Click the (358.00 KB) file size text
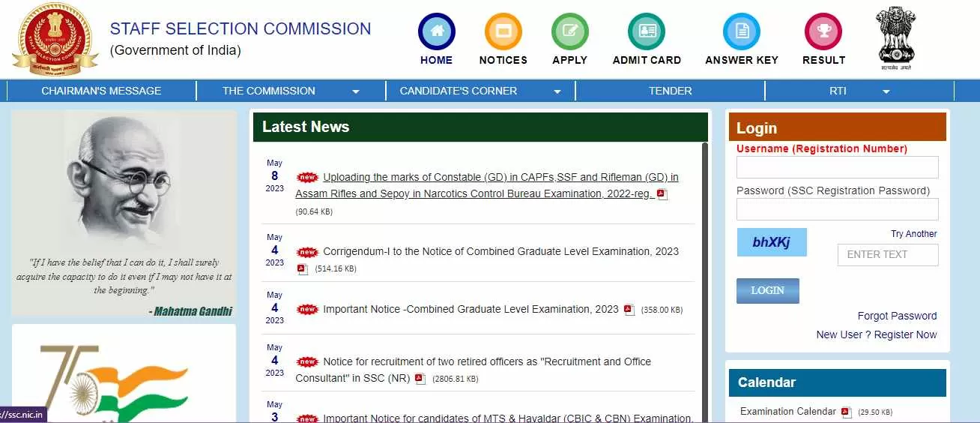The width and height of the screenshot is (980, 423). click(662, 310)
